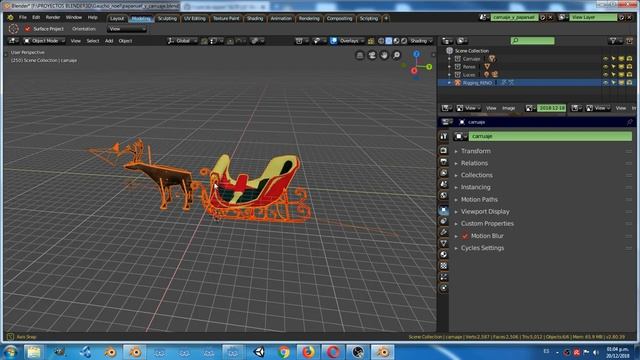Open Google Chrome from the taskbar
Viewport: 640px width, 360px height.
(x=284, y=352)
